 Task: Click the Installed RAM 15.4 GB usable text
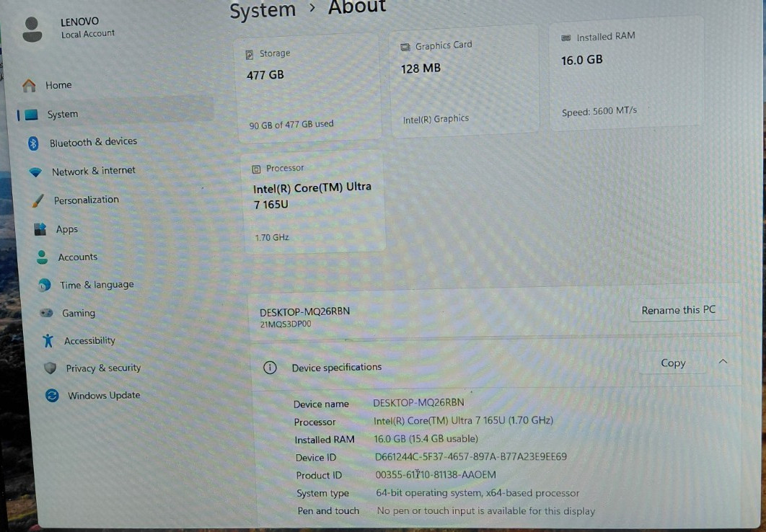pos(426,439)
